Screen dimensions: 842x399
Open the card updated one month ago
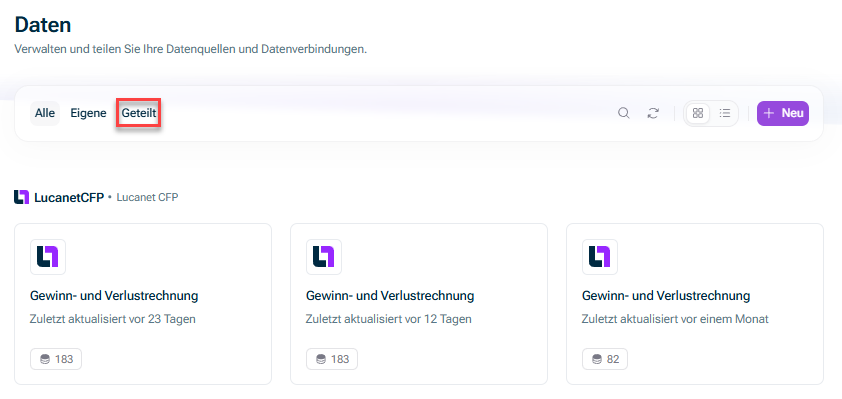pyautogui.click(x=695, y=304)
